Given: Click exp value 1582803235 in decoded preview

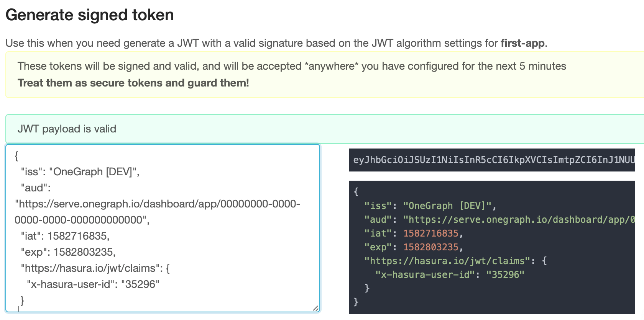Looking at the screenshot, I should coord(431,247).
